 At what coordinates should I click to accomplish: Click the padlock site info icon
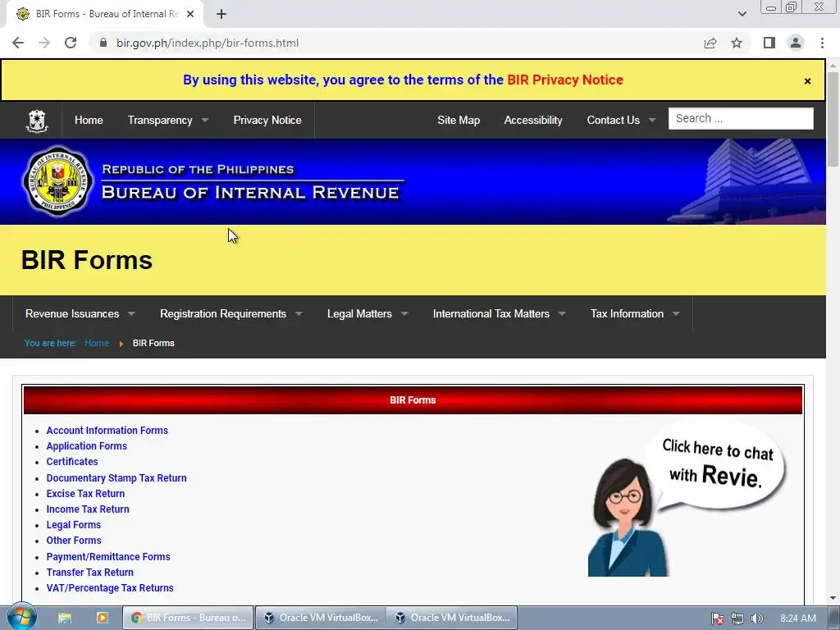tap(103, 43)
